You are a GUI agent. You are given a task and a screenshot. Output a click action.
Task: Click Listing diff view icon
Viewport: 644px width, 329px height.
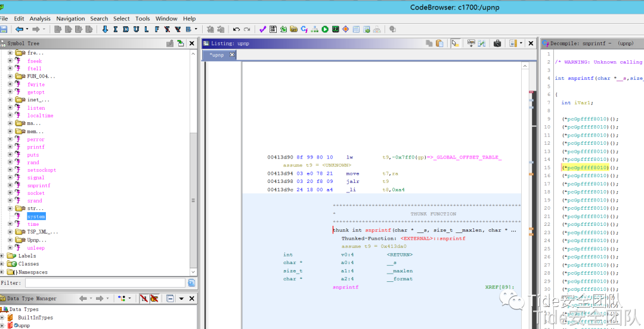pyautogui.click(x=482, y=43)
